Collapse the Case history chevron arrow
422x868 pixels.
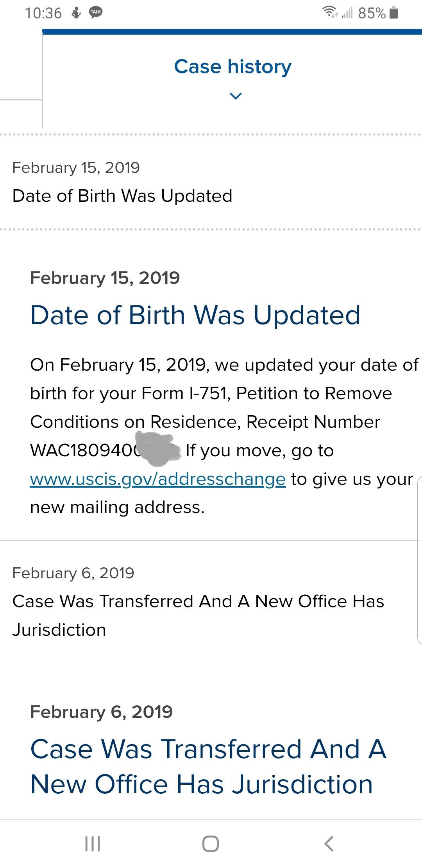tap(236, 96)
